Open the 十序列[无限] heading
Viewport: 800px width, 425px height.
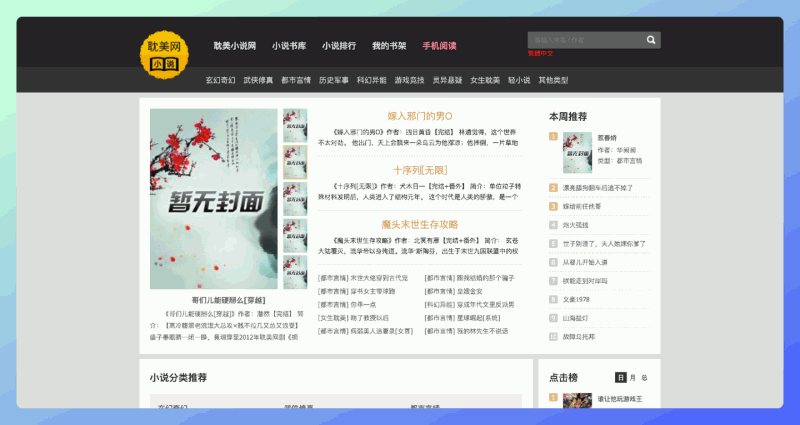(420, 170)
